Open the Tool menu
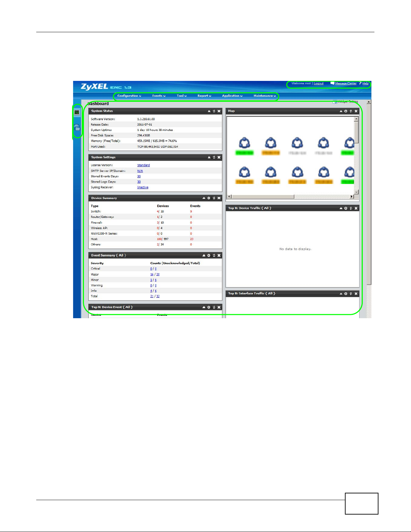This screenshot has height=532, width=411. coord(182,96)
